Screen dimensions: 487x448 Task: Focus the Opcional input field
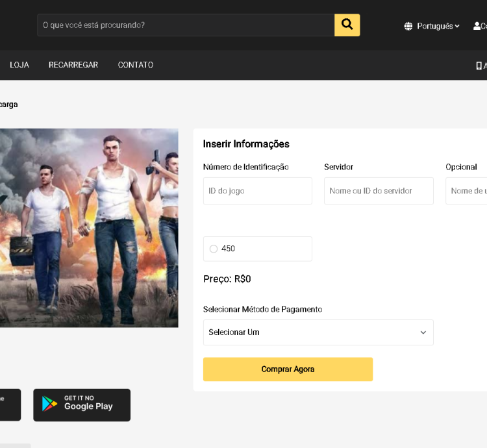click(468, 191)
